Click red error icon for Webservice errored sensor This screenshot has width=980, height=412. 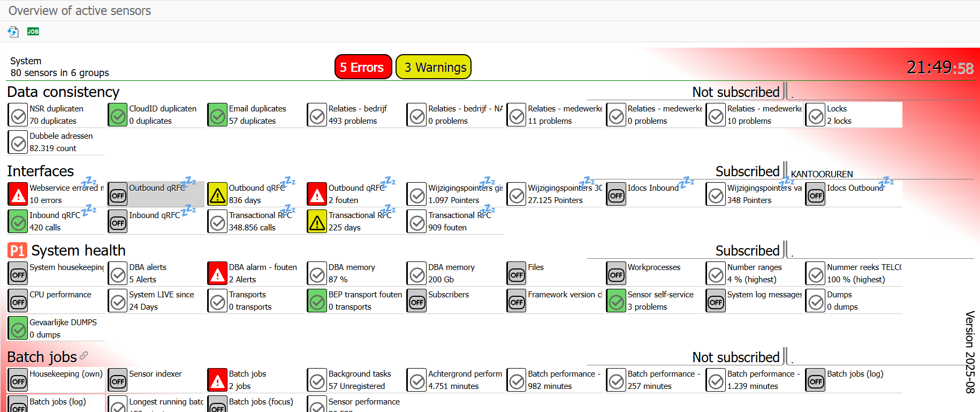pyautogui.click(x=18, y=194)
